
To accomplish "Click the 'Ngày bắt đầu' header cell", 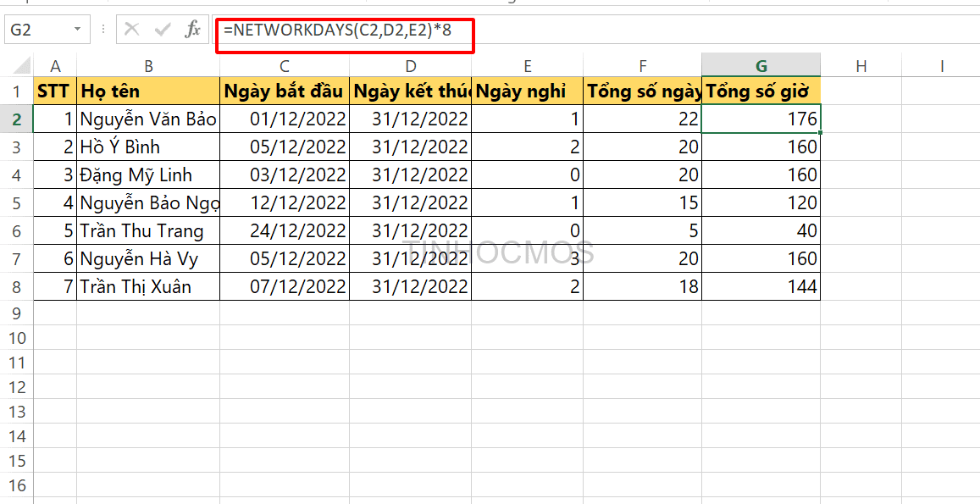I will coord(285,91).
